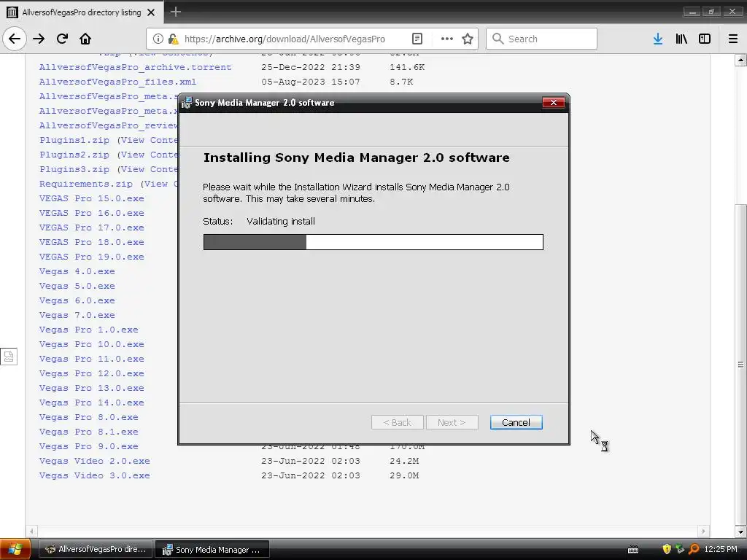Click the keyboard icon in system tray

tap(633, 550)
